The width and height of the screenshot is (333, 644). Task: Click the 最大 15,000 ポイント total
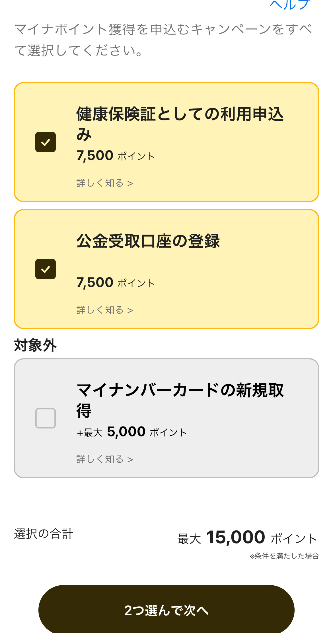tap(247, 538)
